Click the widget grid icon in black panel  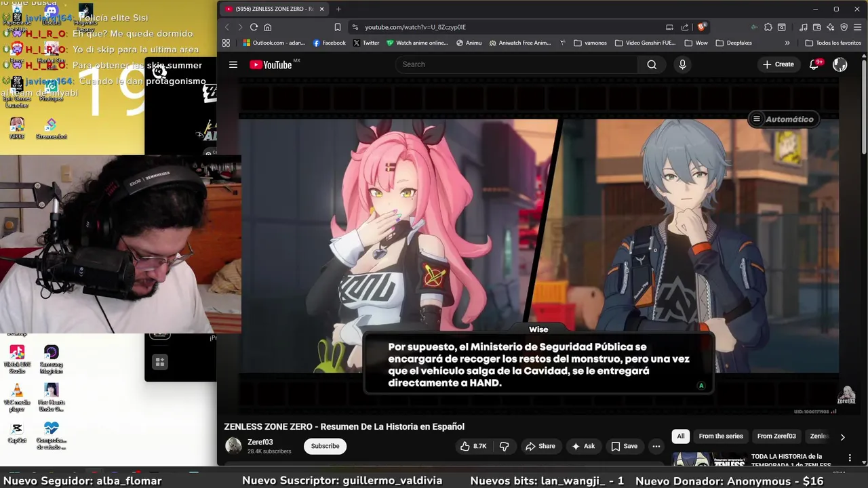click(160, 362)
